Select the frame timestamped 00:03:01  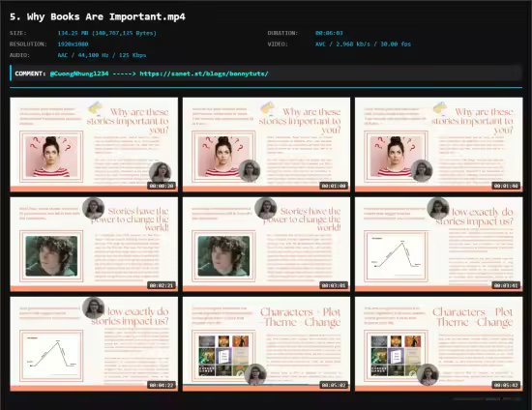pyautogui.click(x=266, y=245)
